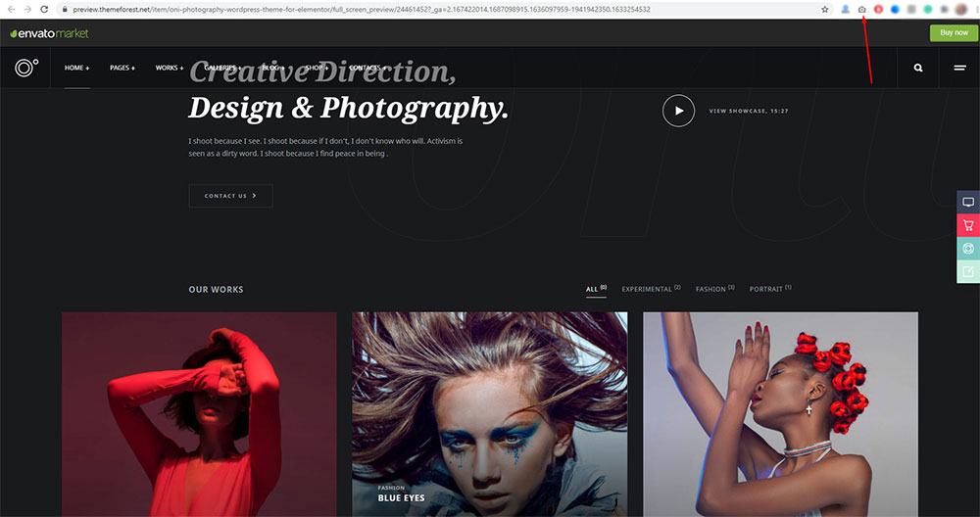Image resolution: width=980 pixels, height=517 pixels.
Task: Expand the Works menu
Action: point(169,69)
